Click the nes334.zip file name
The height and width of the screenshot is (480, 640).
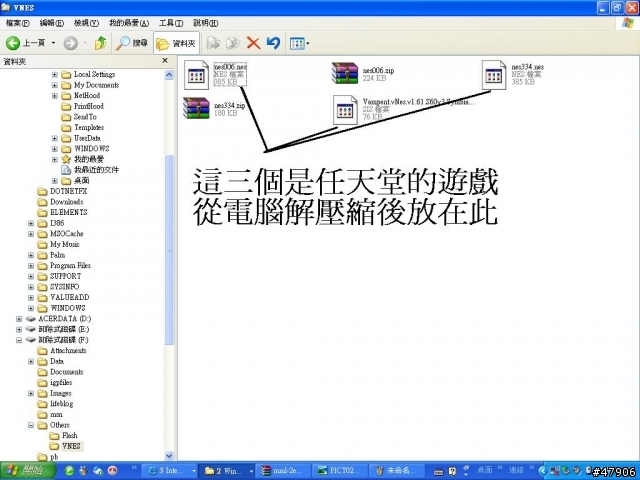[229, 106]
